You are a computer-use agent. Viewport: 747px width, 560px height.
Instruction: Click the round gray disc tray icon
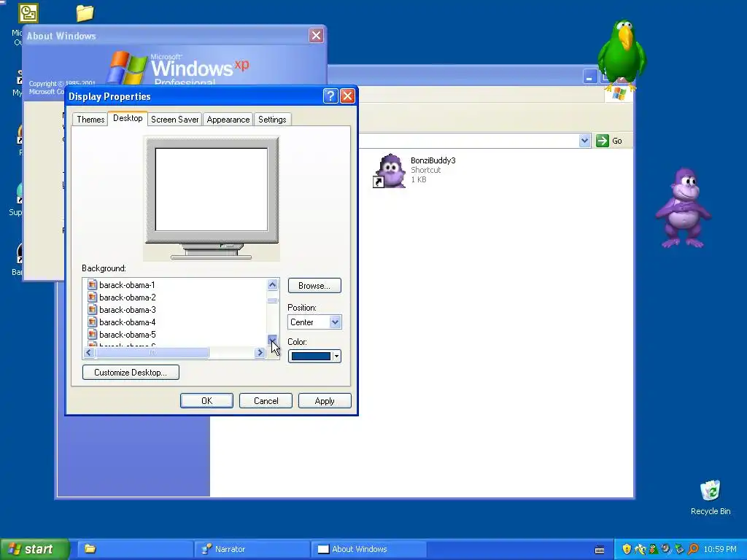pyautogui.click(x=666, y=549)
